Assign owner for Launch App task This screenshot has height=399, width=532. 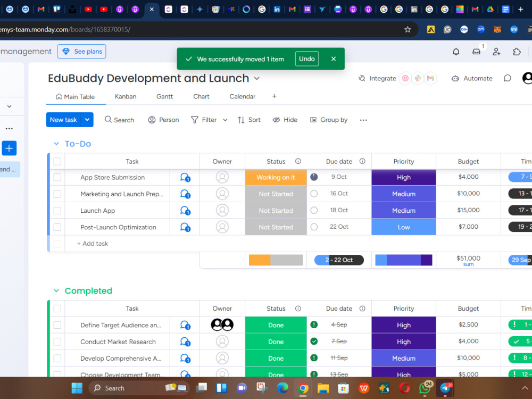222,210
